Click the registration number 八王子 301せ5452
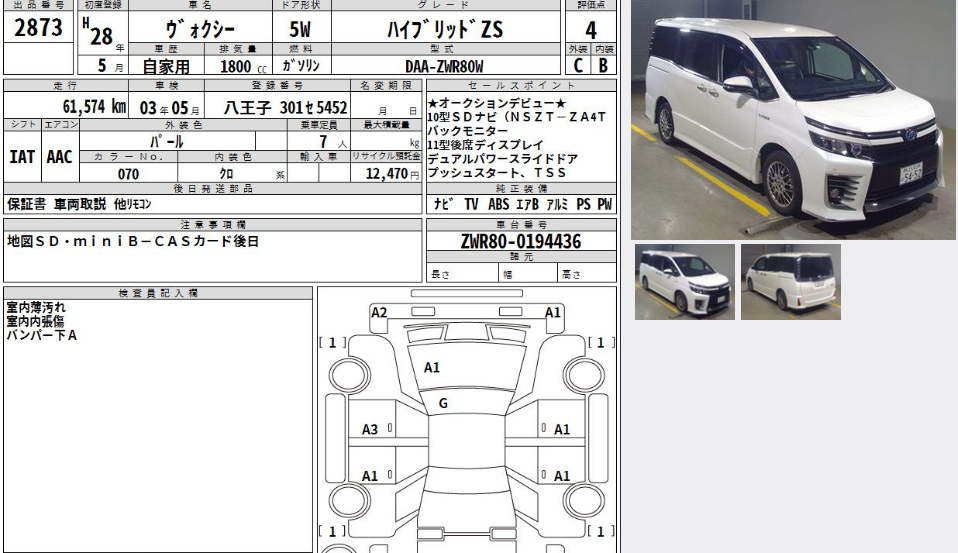Screen dimensions: 958x553 coord(285,108)
